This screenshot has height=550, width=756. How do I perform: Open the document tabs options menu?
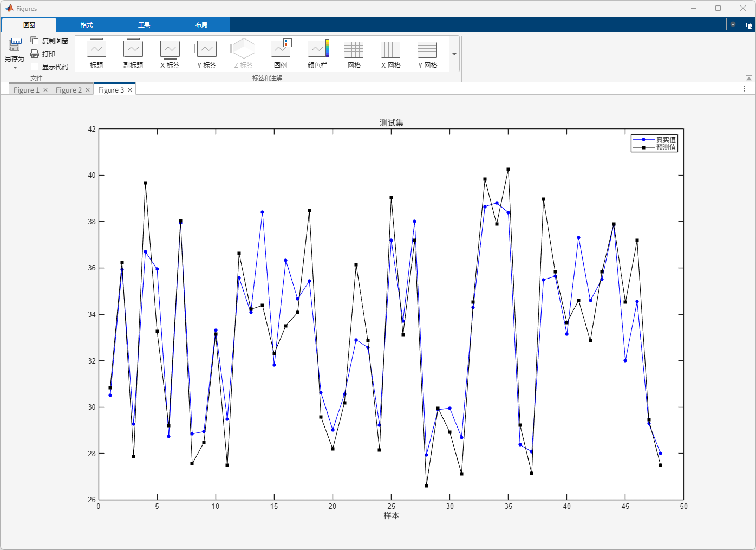(x=744, y=89)
